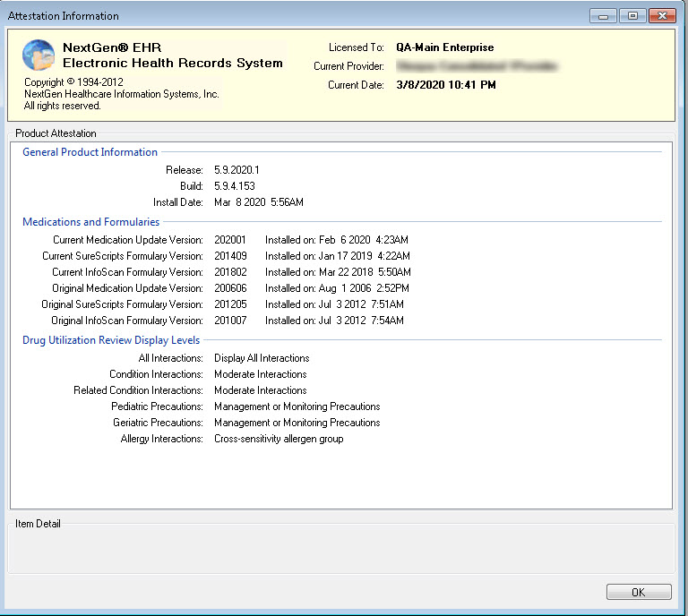The height and width of the screenshot is (616, 688).
Task: Select Drug Utilization Review Display Levels heading
Action: tap(111, 340)
